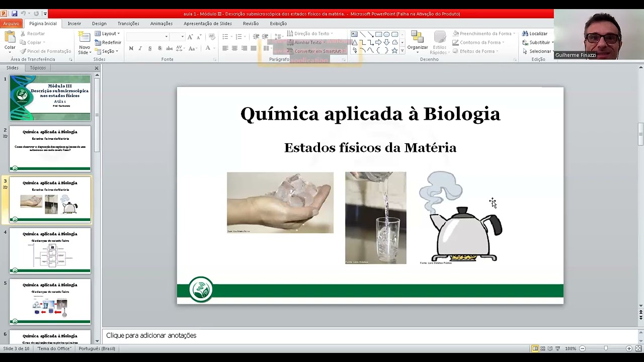
Task: Switch to the Revisão ribbon tab
Action: (x=251, y=23)
